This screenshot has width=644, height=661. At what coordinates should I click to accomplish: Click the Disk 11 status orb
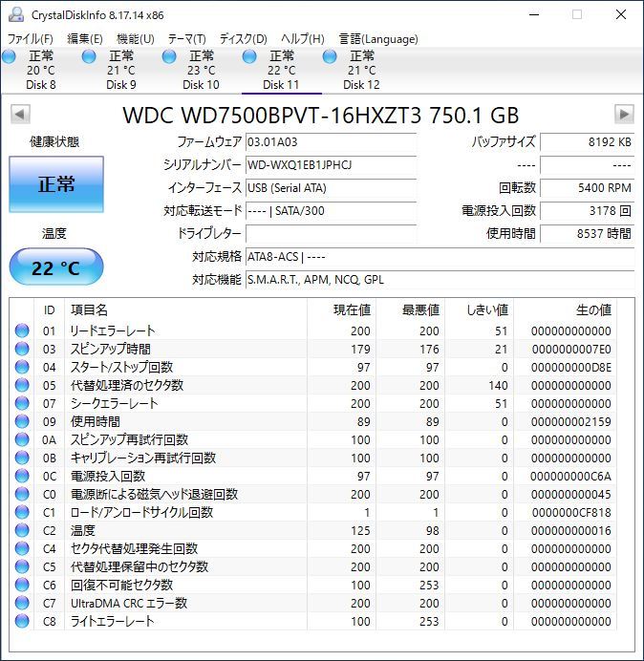coord(249,56)
